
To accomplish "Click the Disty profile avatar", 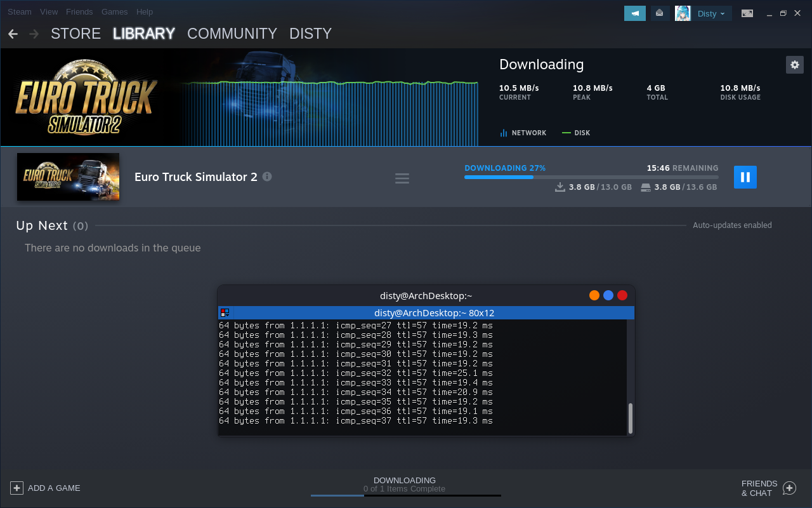I will (x=683, y=13).
